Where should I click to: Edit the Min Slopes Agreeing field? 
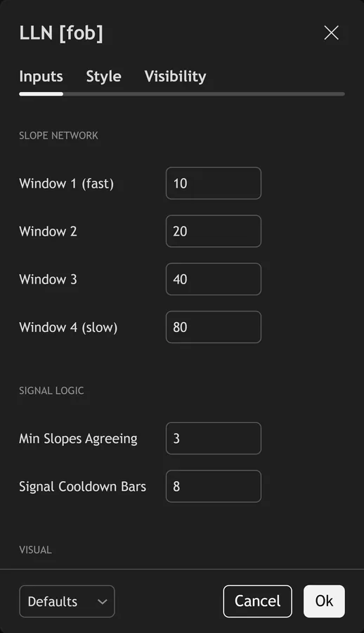point(214,438)
